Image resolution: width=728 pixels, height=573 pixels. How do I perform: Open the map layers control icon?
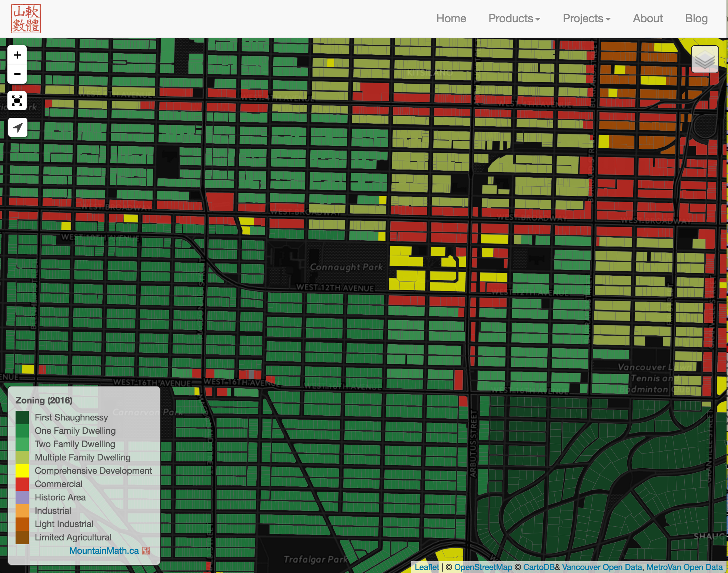(x=705, y=59)
